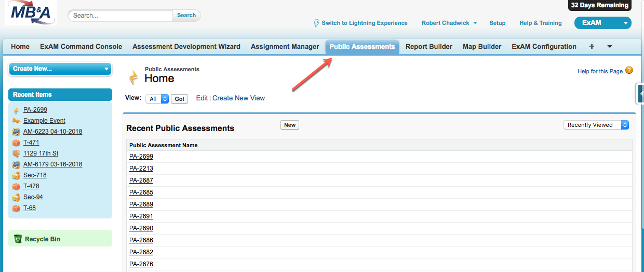Click the icon beside AM-6179 03-16-2018
The height and width of the screenshot is (272, 644).
(x=16, y=164)
